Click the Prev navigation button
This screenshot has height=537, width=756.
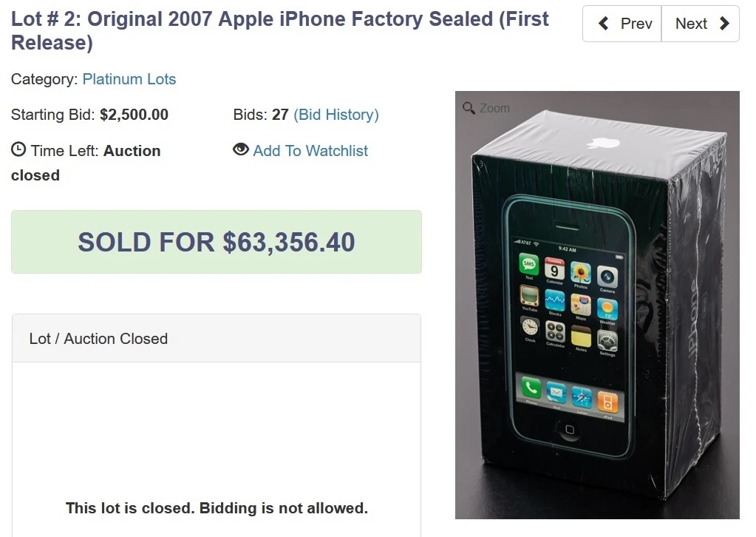click(x=622, y=23)
